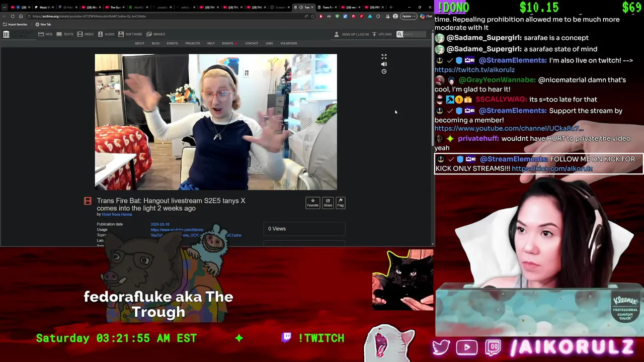Open the Volunteer menu item

289,43
